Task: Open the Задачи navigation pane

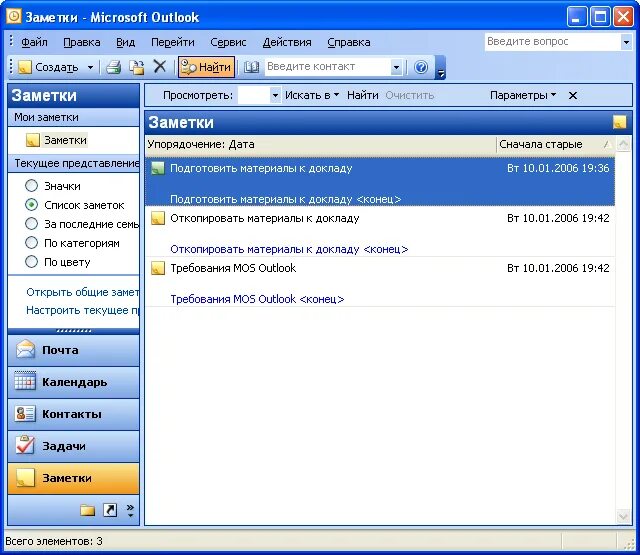Action: (73, 446)
